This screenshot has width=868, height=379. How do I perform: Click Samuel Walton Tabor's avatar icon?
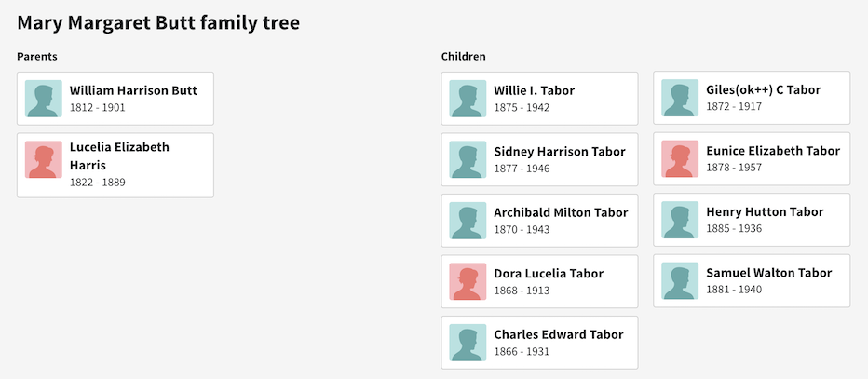point(680,281)
